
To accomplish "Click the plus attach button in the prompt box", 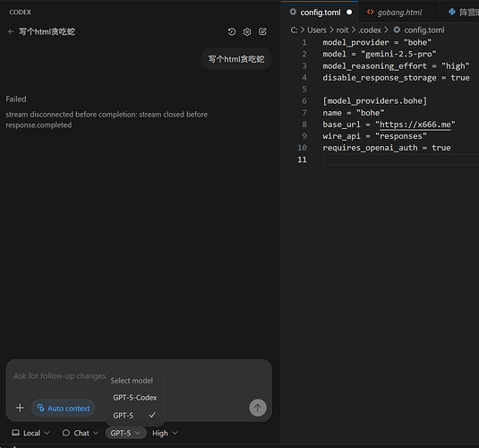I will pos(20,408).
